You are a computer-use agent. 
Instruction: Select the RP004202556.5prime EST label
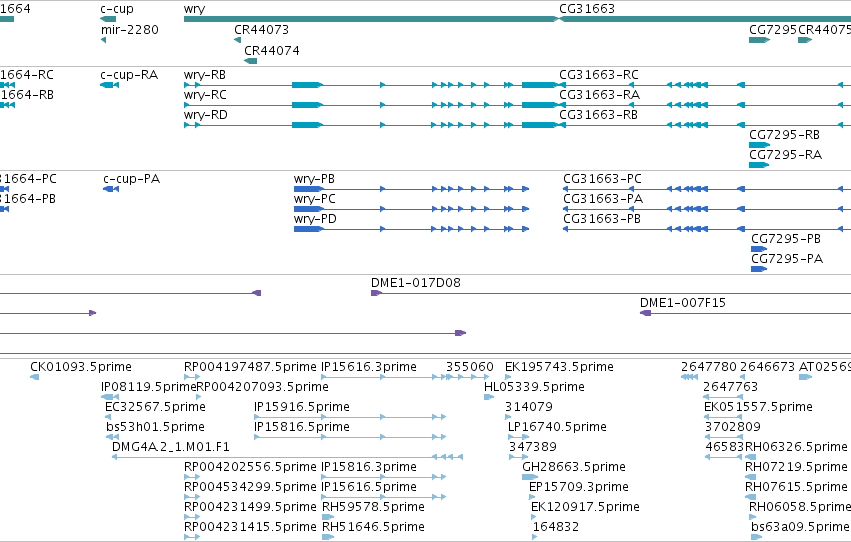coord(250,467)
